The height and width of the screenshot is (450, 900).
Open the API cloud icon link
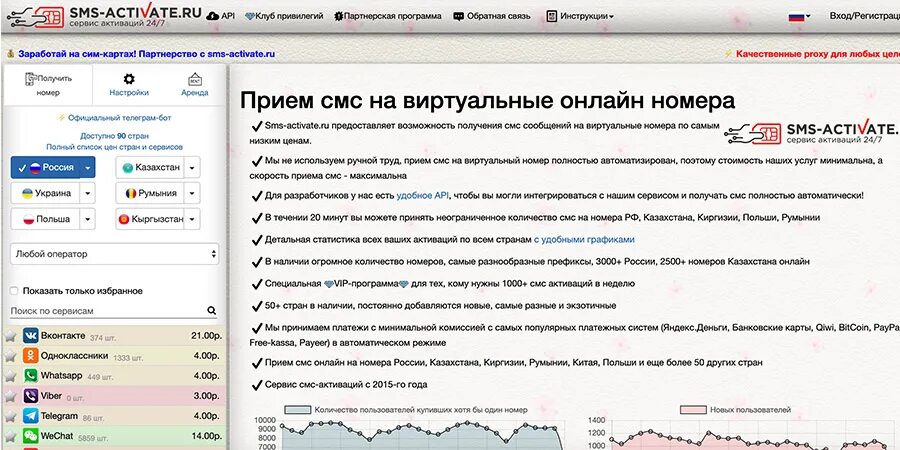point(220,16)
